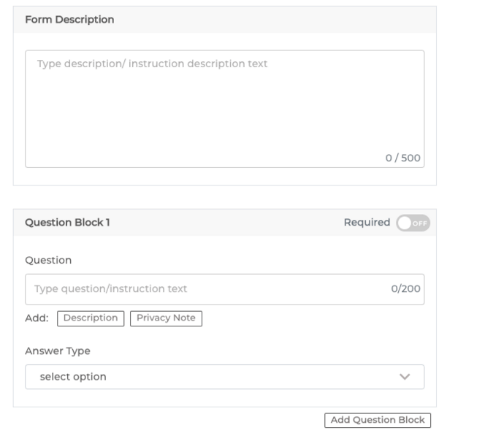The height and width of the screenshot is (433, 504).
Task: Add a Privacy Note to the question
Action: pos(167,318)
